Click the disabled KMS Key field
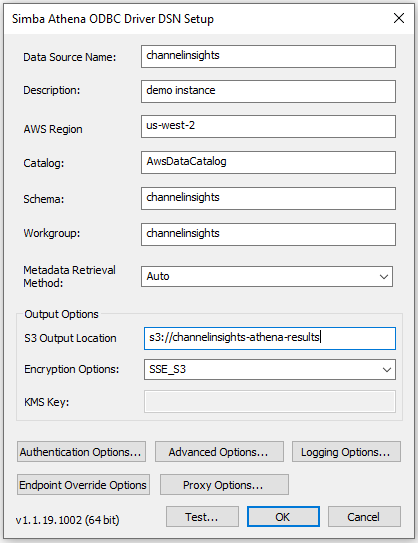This screenshot has width=418, height=543. point(270,402)
